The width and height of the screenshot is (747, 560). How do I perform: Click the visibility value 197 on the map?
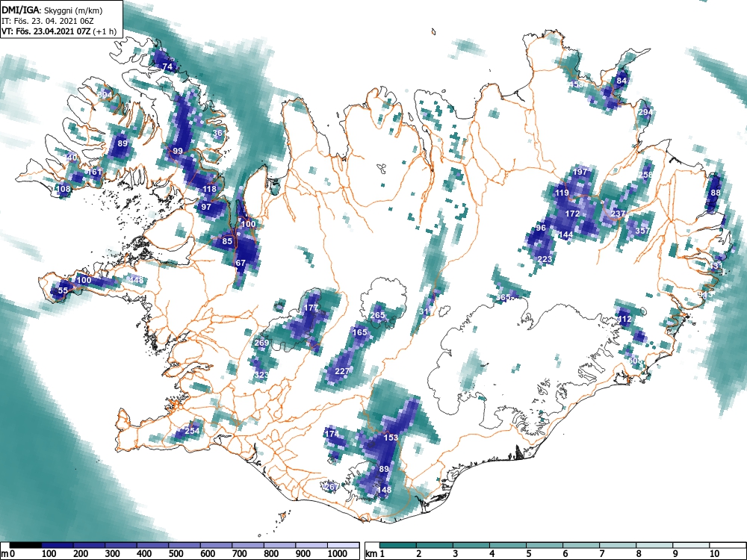580,172
